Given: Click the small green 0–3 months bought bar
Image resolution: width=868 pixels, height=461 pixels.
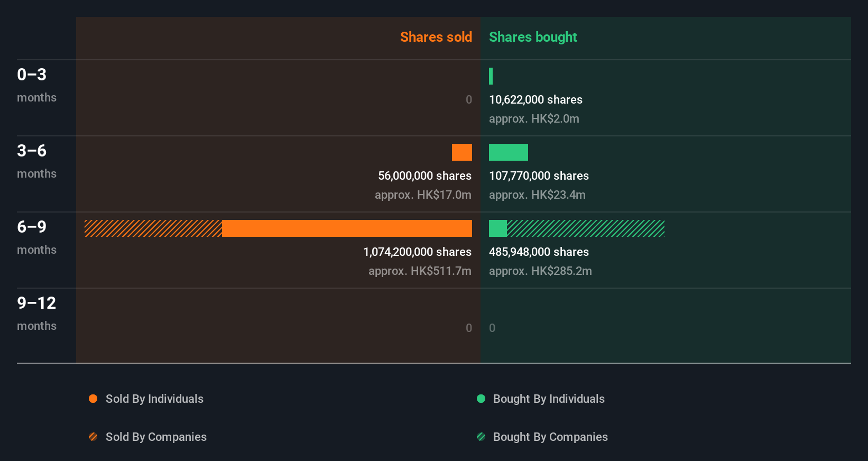Looking at the screenshot, I should point(491,76).
